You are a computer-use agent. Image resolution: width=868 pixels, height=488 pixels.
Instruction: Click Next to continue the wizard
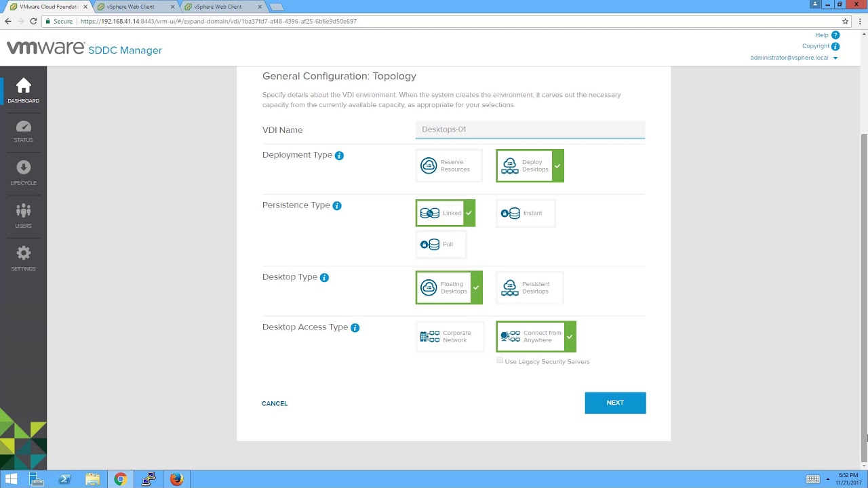[615, 403]
